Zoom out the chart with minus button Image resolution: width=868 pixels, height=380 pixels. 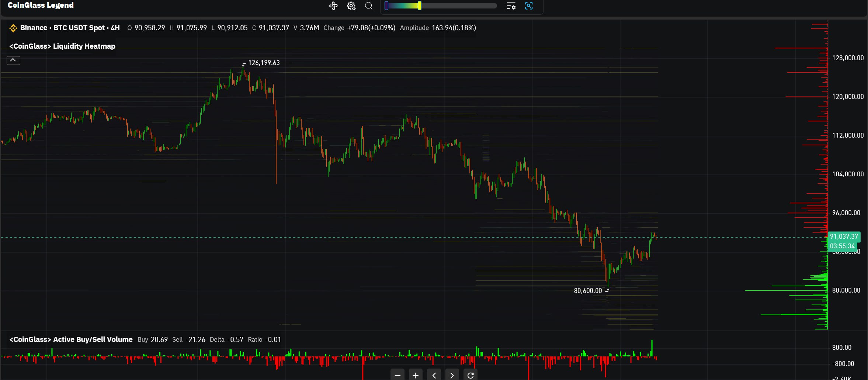click(397, 375)
